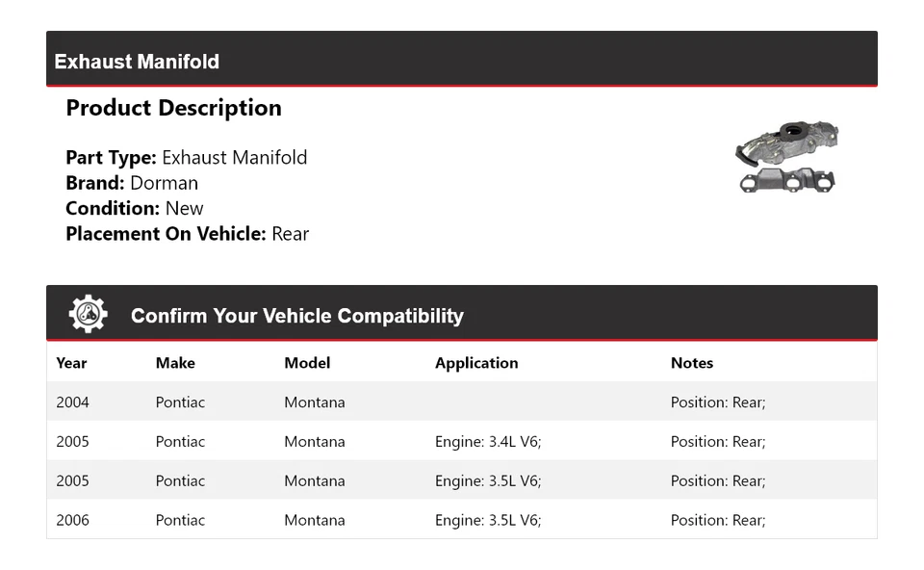Image resolution: width=924 pixels, height=570 pixels.
Task: Click the Application column header
Action: [476, 363]
